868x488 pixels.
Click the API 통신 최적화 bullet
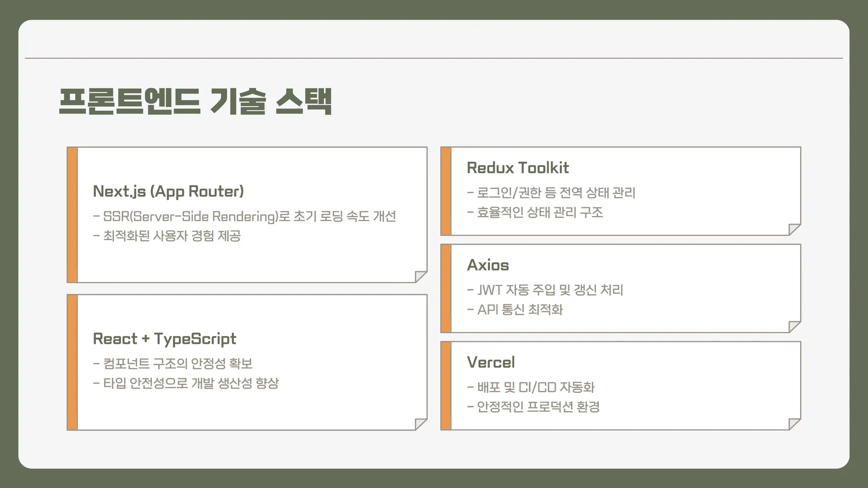515,310
